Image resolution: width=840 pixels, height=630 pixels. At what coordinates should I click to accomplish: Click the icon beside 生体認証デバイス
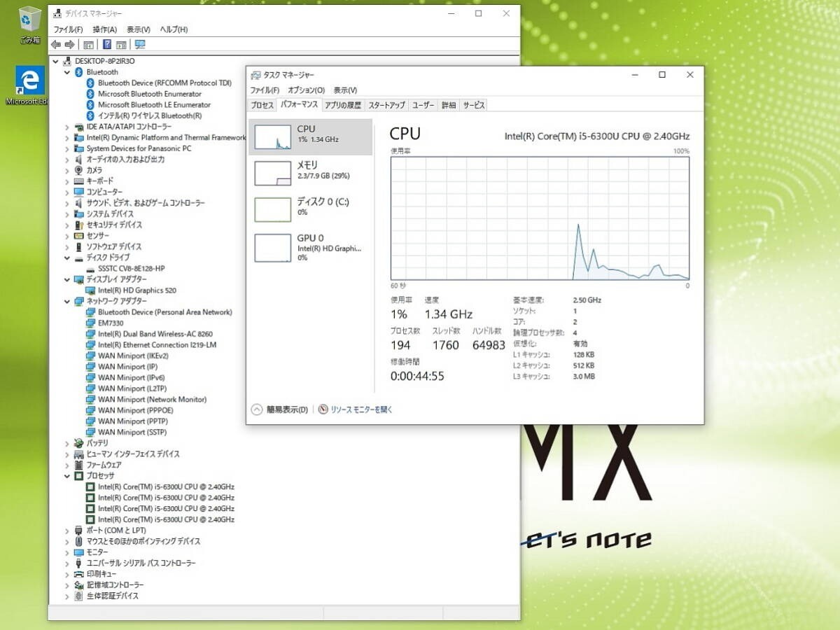(x=79, y=596)
